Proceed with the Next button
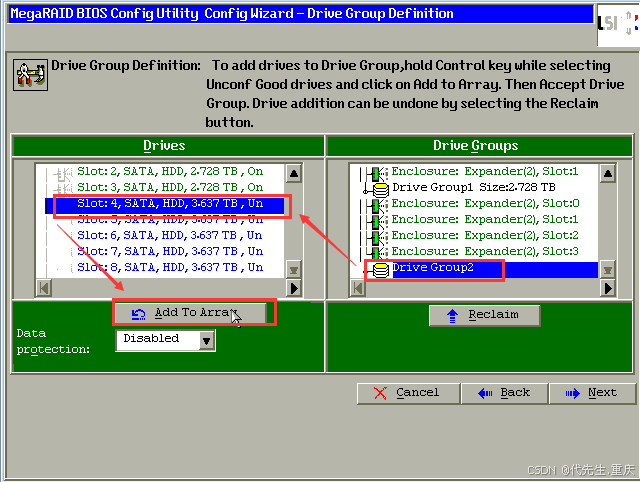 pos(592,393)
